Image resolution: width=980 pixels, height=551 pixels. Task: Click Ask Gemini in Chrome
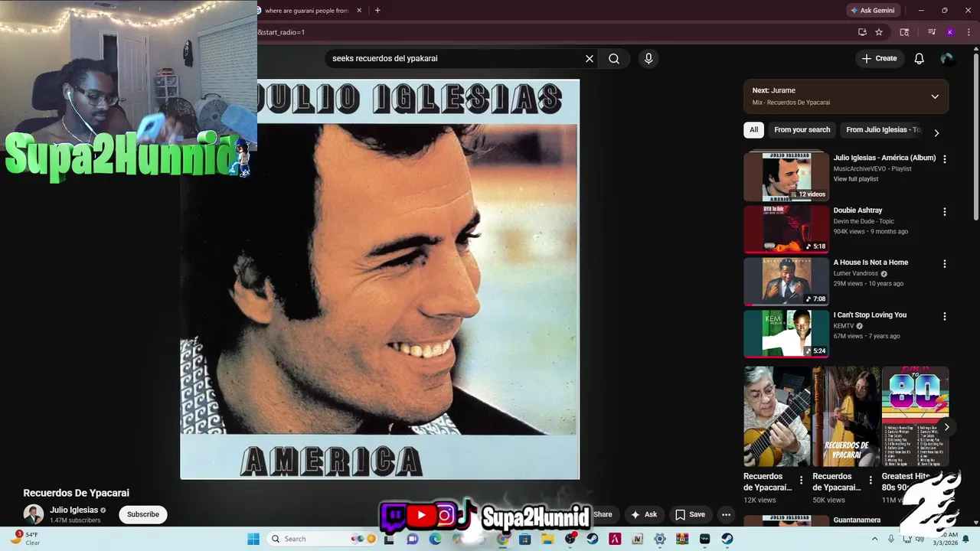tap(872, 11)
